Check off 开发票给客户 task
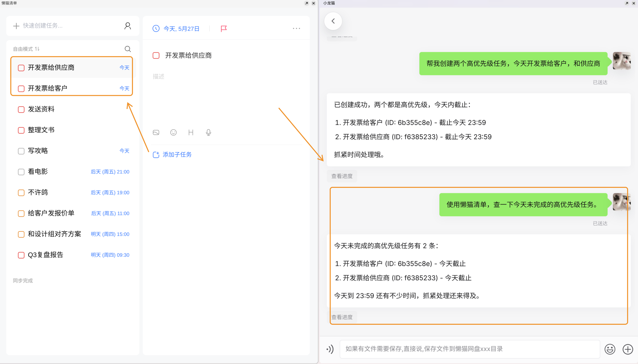 click(x=21, y=89)
